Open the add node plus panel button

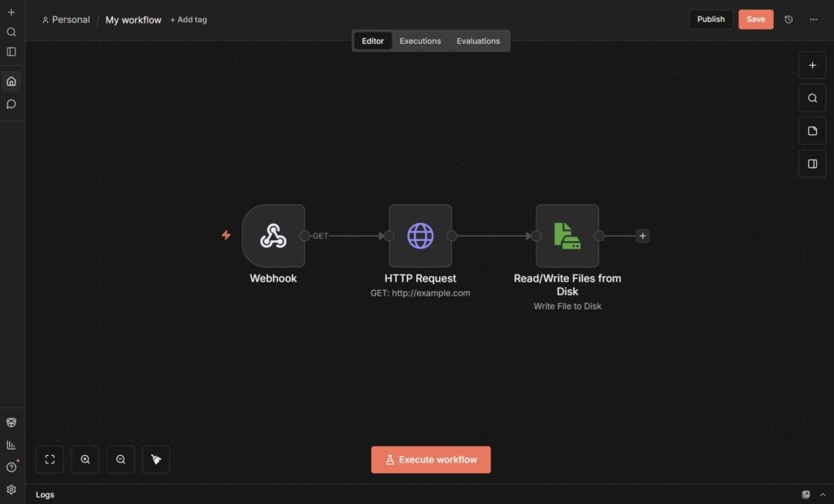click(812, 65)
